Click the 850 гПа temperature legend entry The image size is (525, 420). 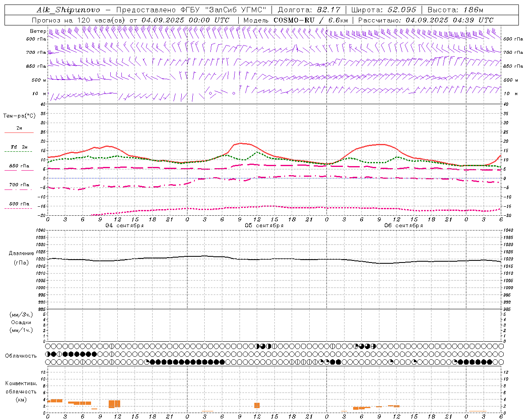pyautogui.click(x=19, y=166)
